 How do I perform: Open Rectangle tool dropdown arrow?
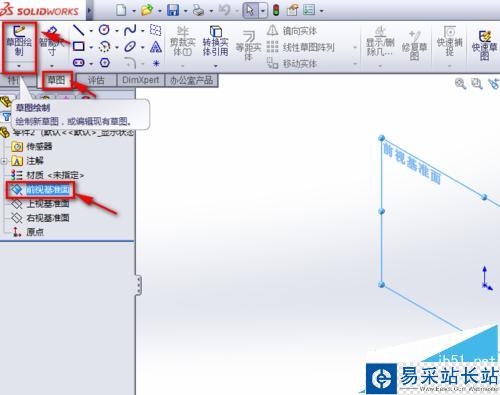[x=91, y=47]
